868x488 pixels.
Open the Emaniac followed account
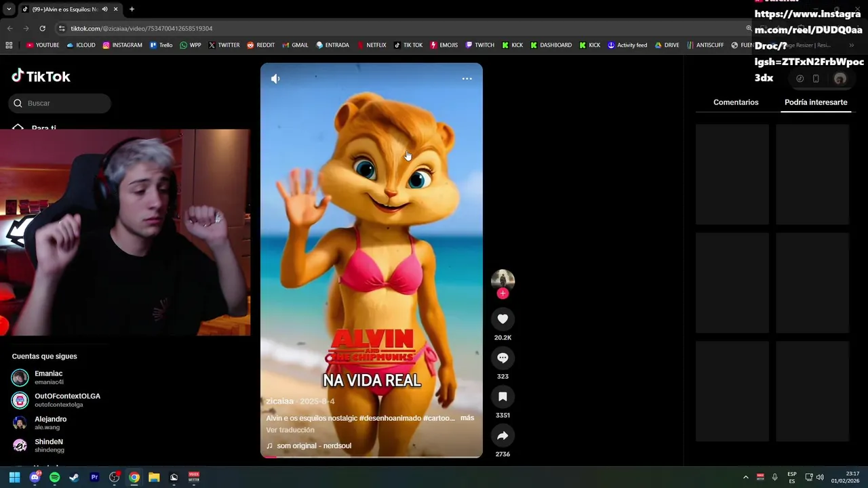coord(61,378)
